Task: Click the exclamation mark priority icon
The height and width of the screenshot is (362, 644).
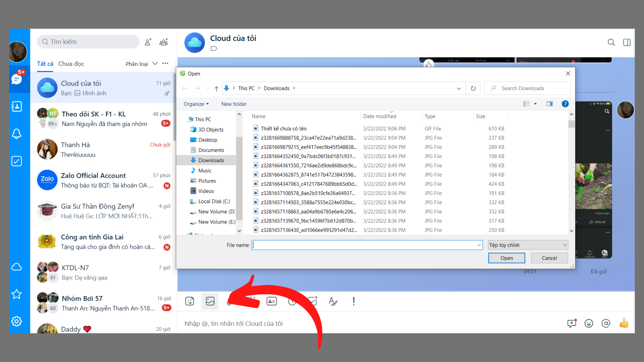Action: pyautogui.click(x=354, y=301)
